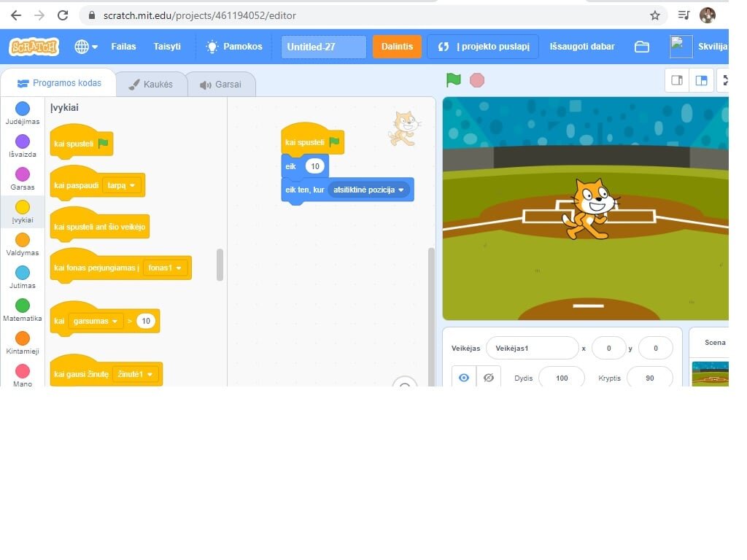The height and width of the screenshot is (560, 747).
Task: Open the atsitiktinė pozicija dropdown
Action: click(x=368, y=190)
